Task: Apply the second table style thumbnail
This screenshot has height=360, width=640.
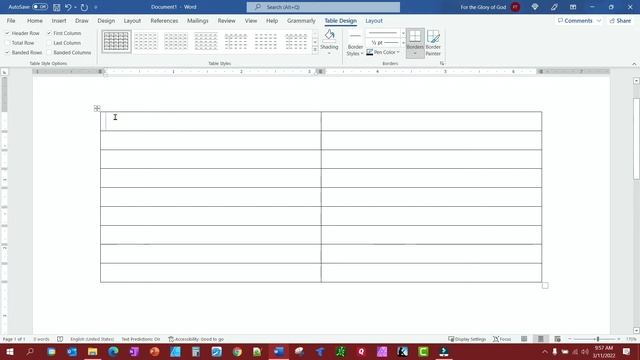Action: point(146,41)
